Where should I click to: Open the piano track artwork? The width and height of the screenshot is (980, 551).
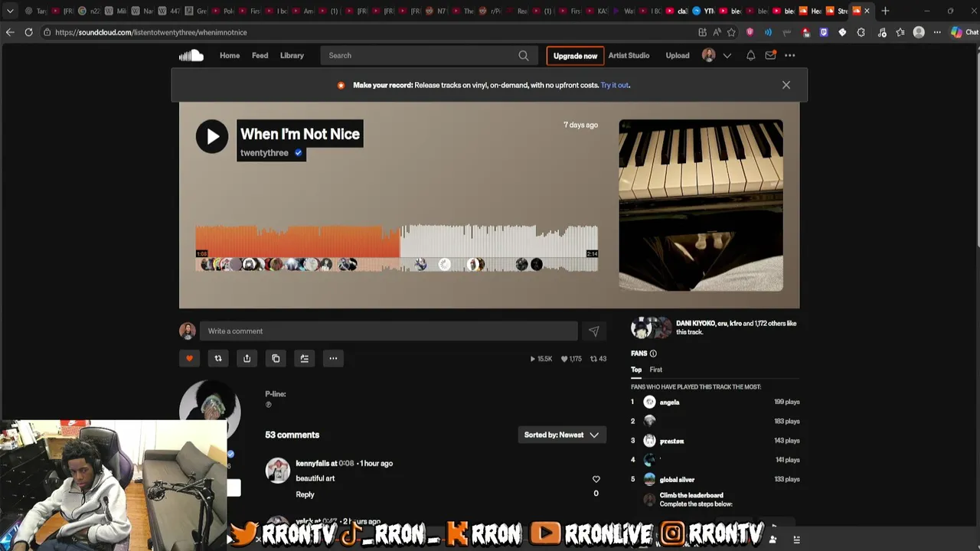[x=701, y=205]
